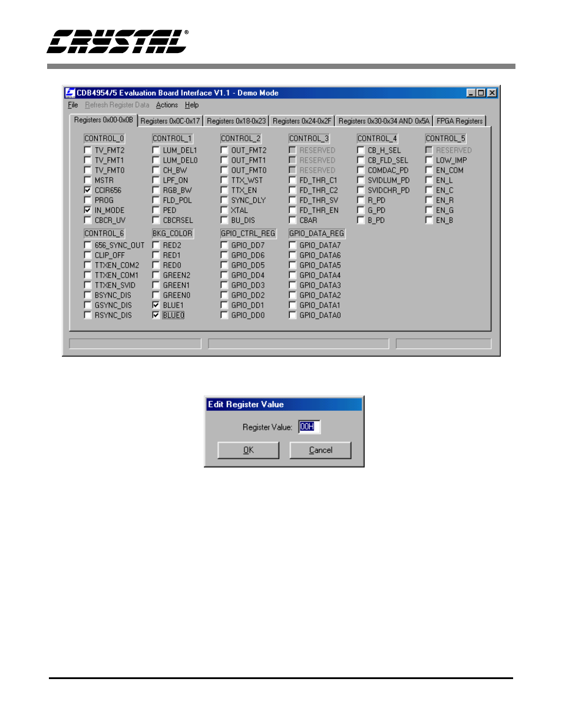Enable the TV_FMT2 checkbox
This screenshot has width=562, height=728.
point(88,150)
